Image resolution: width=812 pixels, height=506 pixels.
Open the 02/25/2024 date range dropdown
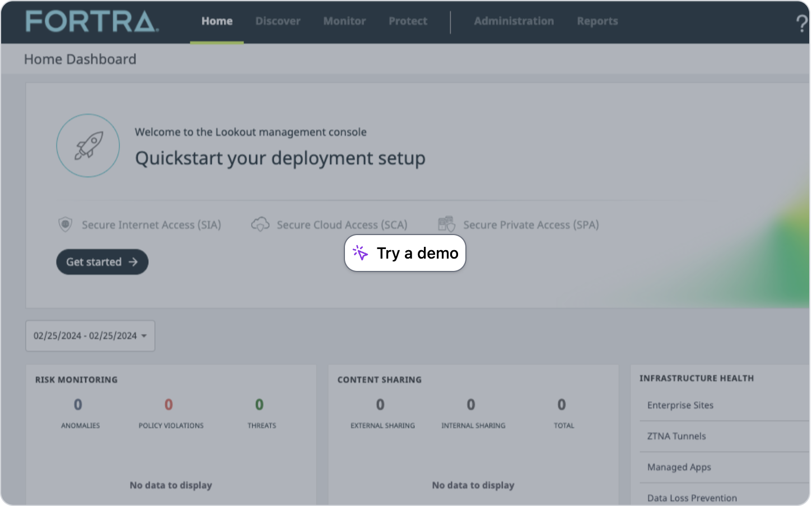click(x=90, y=336)
